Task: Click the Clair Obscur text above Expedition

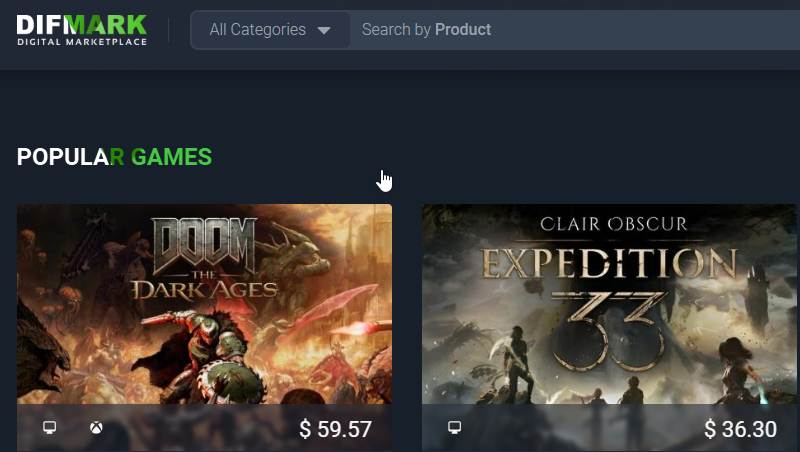Action: (612, 224)
